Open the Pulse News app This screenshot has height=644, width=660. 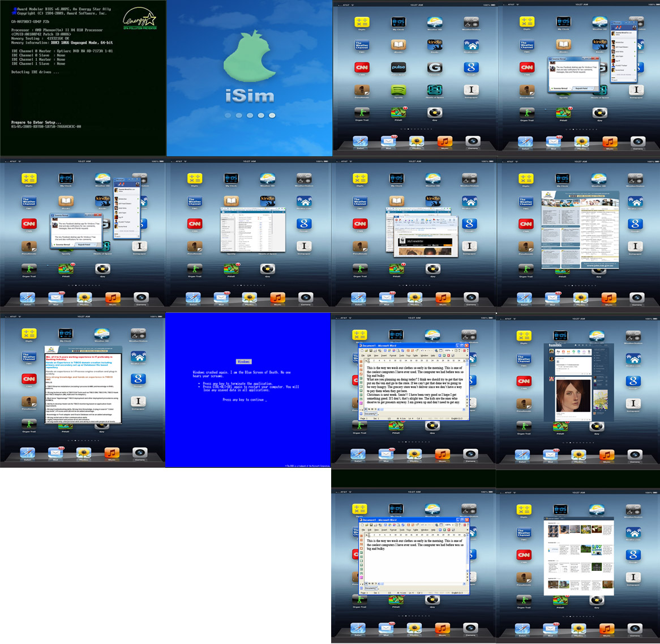pos(398,67)
